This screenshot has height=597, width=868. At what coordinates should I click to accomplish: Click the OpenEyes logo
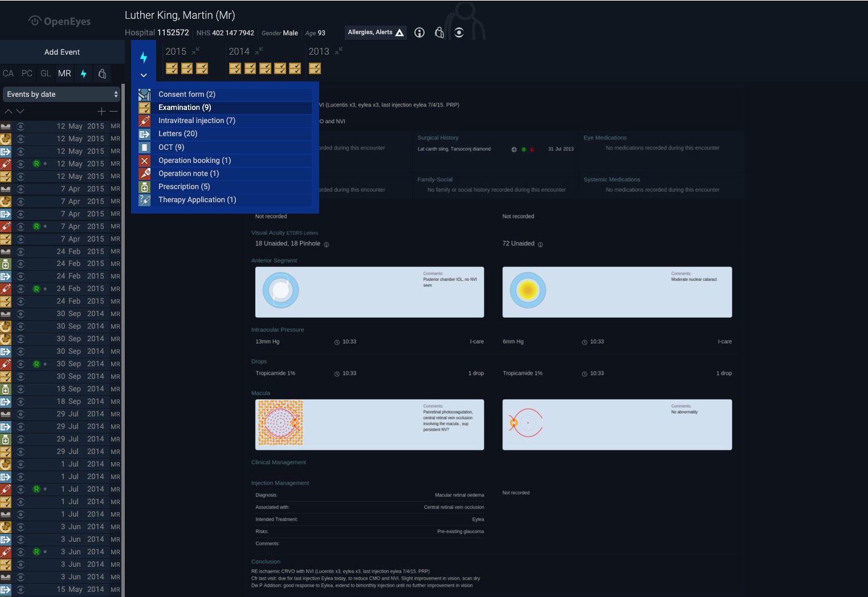click(x=60, y=22)
